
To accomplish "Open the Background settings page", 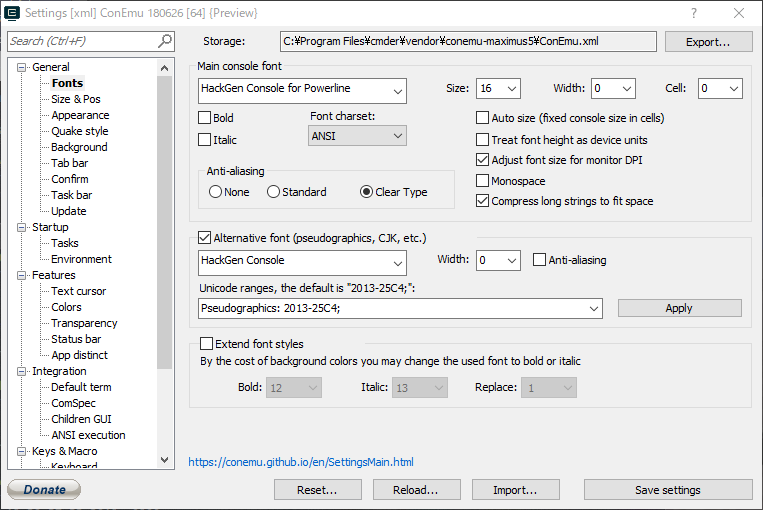I will (79, 147).
